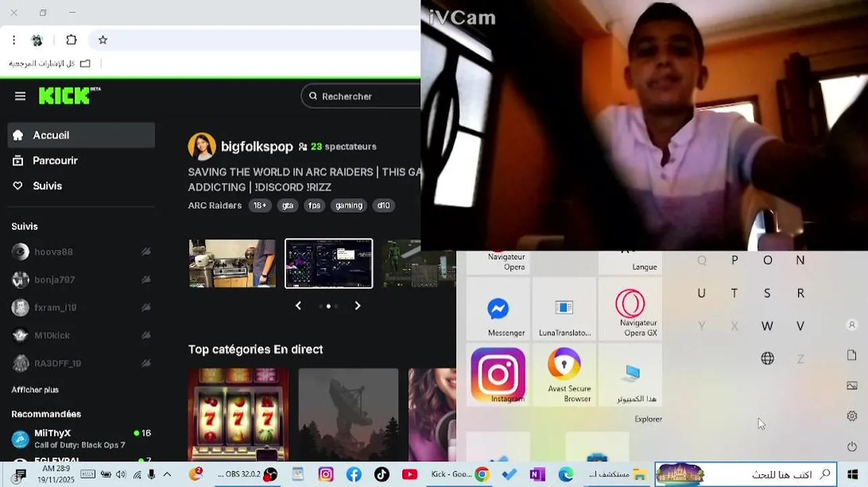
Task: Jump to letter N in the app index
Action: (x=800, y=260)
